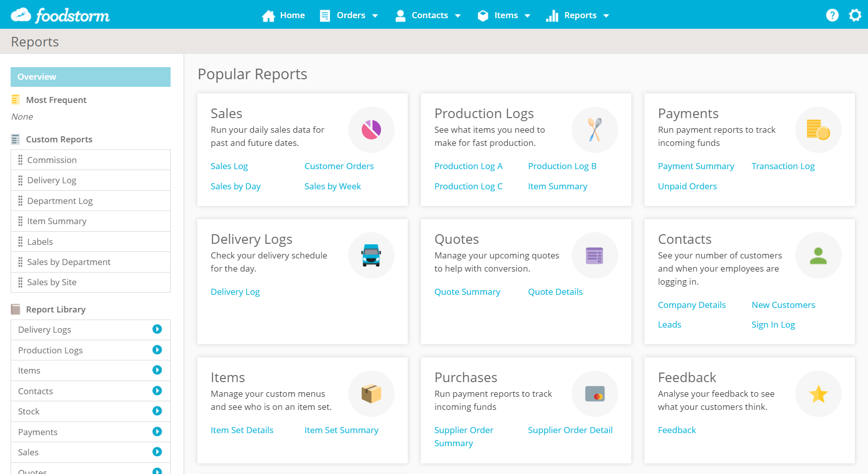The height and width of the screenshot is (474, 868).
Task: Click the Sales pie chart icon
Action: pos(371,130)
